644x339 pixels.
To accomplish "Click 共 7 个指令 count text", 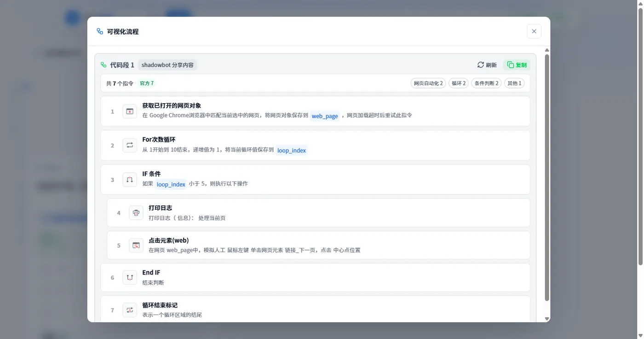I will coord(120,83).
